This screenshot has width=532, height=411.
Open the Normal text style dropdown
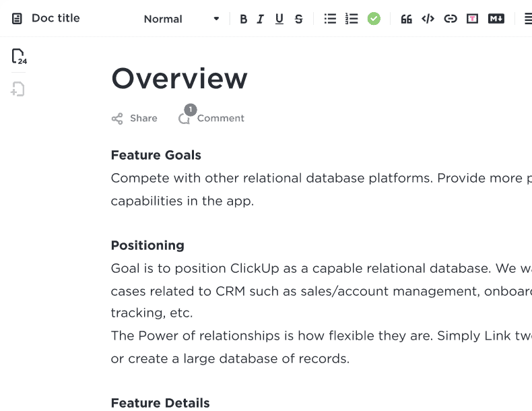point(182,19)
